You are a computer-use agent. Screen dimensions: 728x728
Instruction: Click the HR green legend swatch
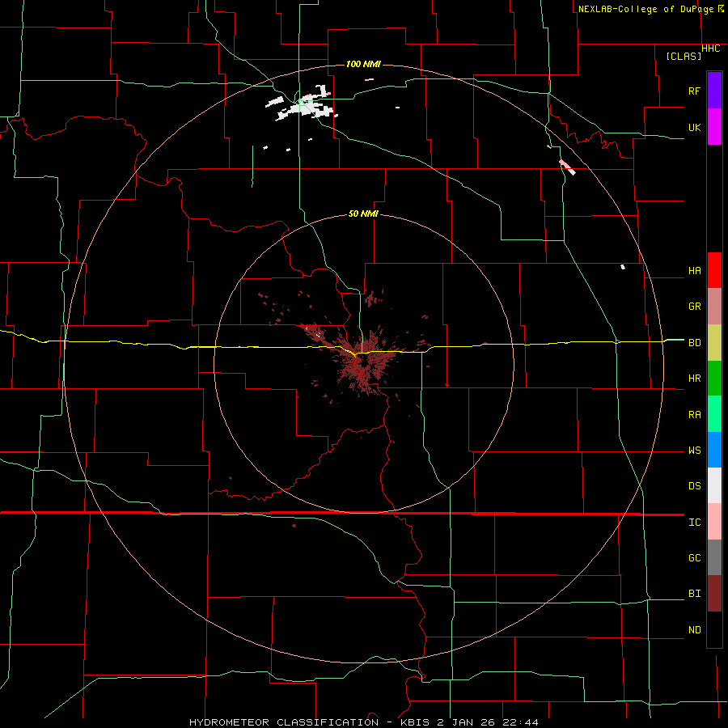[714, 379]
